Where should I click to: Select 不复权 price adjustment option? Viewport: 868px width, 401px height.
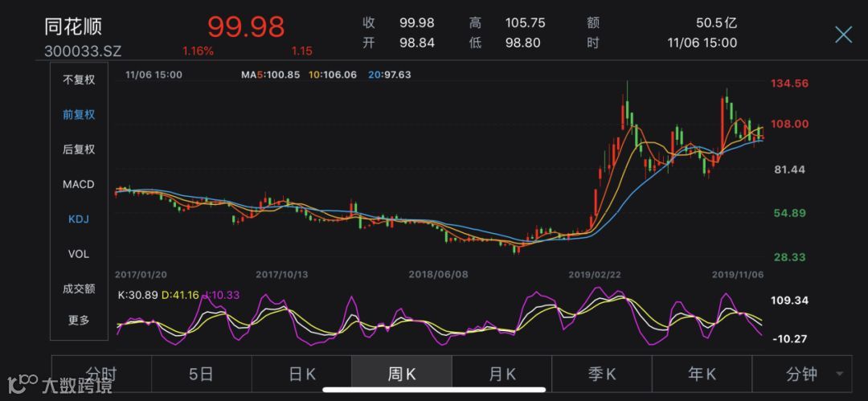pyautogui.click(x=79, y=80)
